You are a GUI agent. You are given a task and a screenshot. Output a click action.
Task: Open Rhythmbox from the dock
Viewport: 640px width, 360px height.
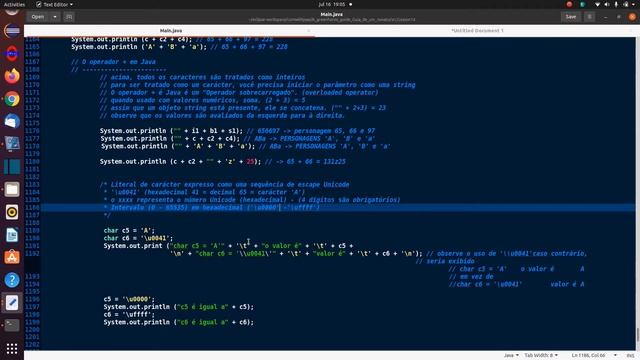[12, 212]
